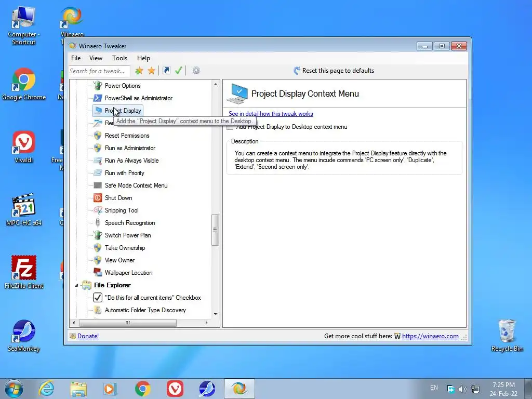Select the 'Wallpaper Location' tree row text
Screen dimensions: 532x399
[129, 272]
